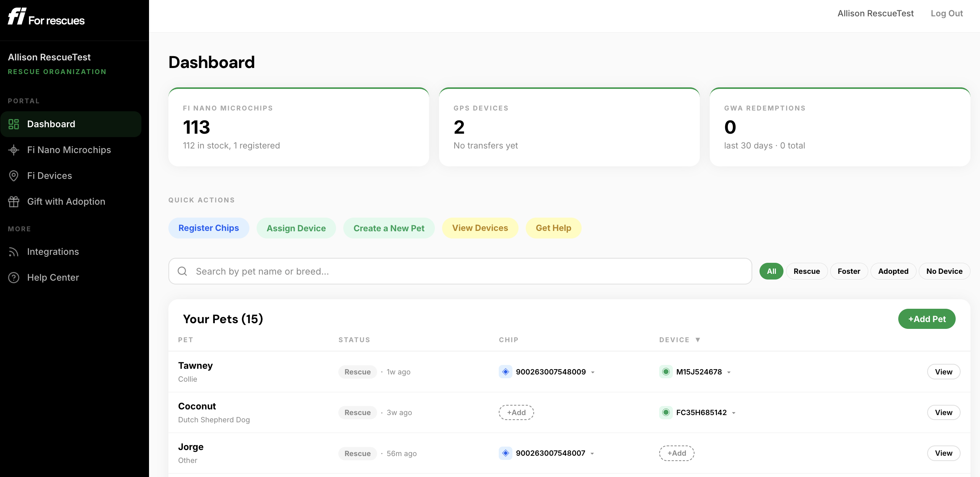The height and width of the screenshot is (477, 980).
Task: Select the All filter pill
Action: (771, 271)
